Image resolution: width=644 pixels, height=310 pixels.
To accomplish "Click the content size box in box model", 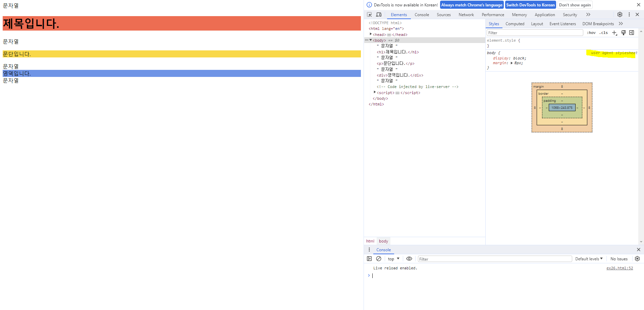I will tap(562, 107).
